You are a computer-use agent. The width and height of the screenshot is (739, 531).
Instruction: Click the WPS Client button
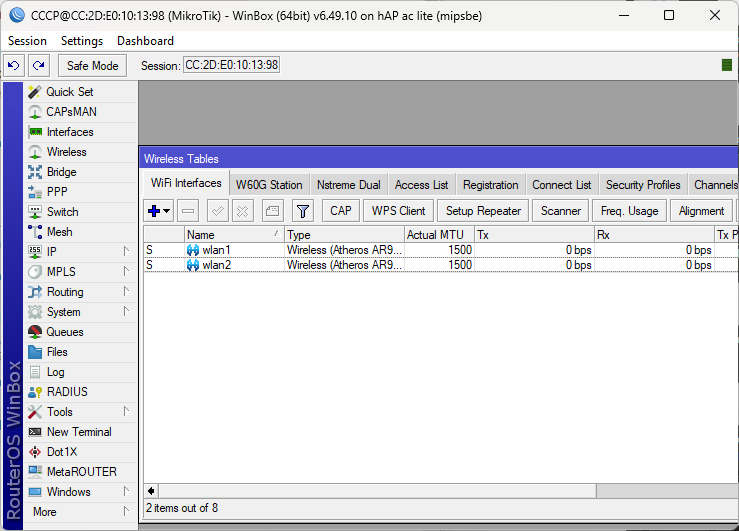[398, 211]
